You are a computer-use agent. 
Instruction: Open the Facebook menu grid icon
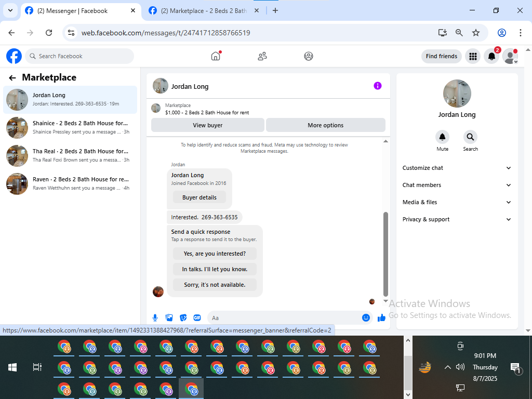pos(473,56)
